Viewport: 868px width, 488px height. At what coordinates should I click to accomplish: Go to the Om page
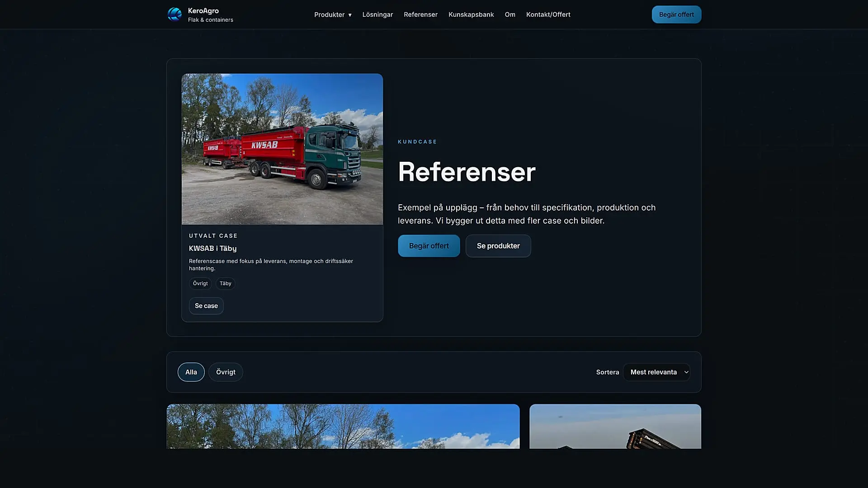coord(510,14)
